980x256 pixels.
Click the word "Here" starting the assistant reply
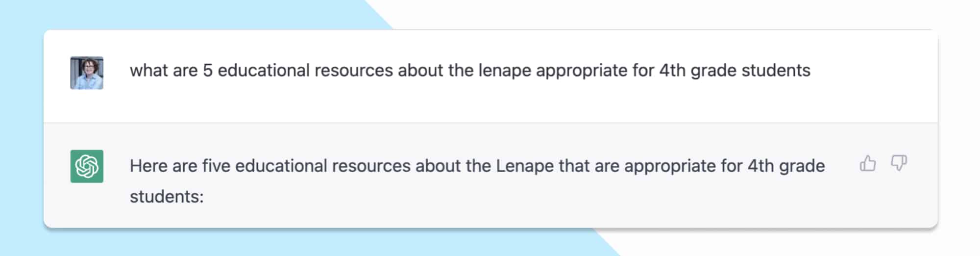coord(148,166)
